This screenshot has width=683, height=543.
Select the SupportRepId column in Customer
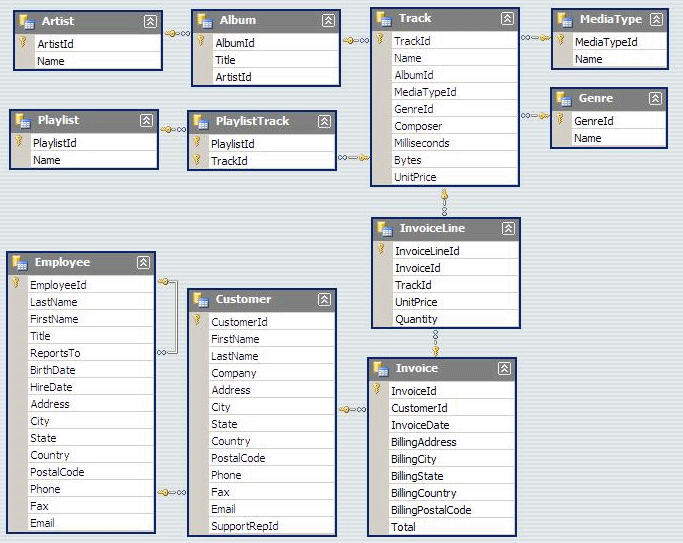click(272, 526)
